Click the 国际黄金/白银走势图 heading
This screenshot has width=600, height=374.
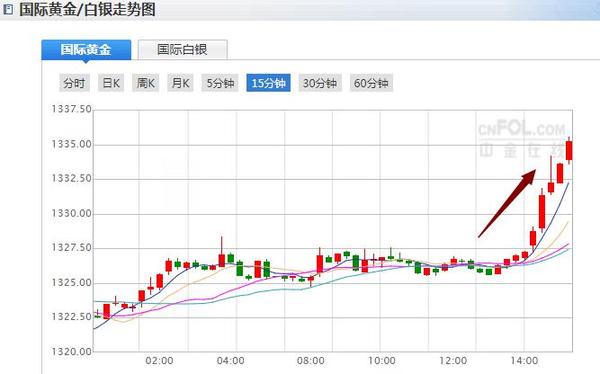[87, 10]
